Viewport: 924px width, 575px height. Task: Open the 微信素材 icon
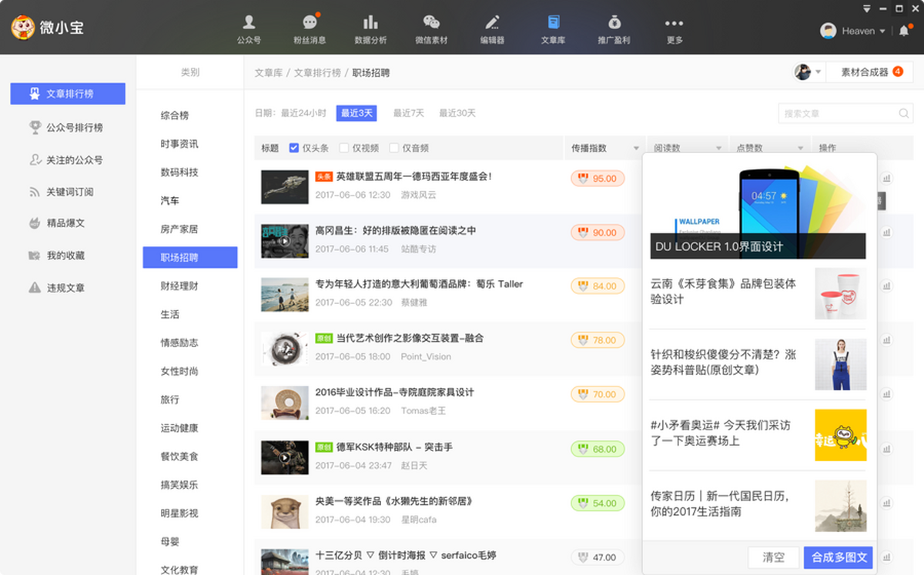pyautogui.click(x=431, y=23)
